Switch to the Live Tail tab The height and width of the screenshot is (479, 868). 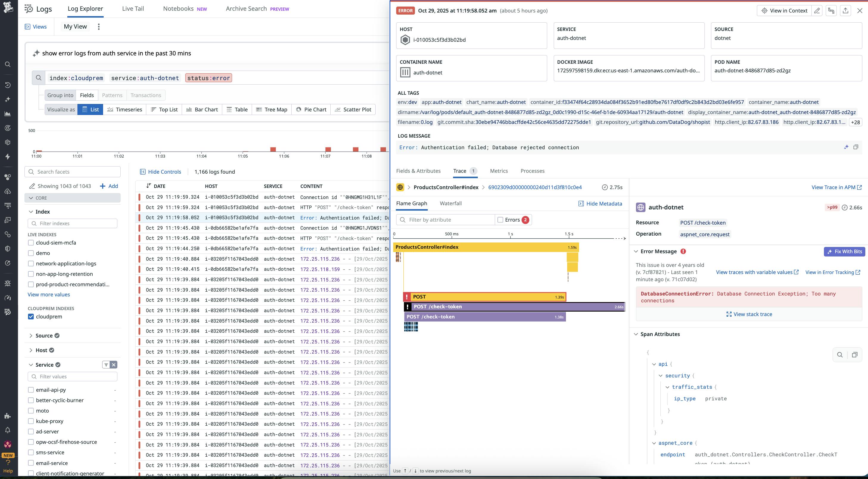[133, 8]
